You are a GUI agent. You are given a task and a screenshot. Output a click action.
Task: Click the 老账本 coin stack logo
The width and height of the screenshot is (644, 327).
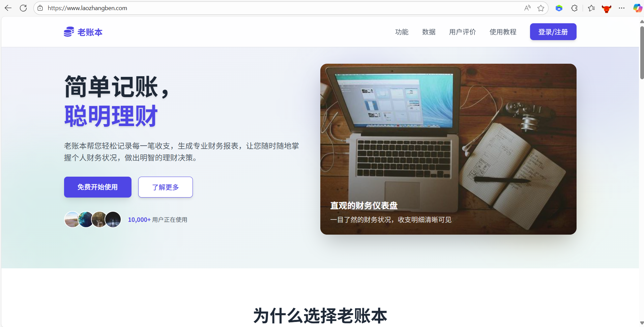pos(69,32)
